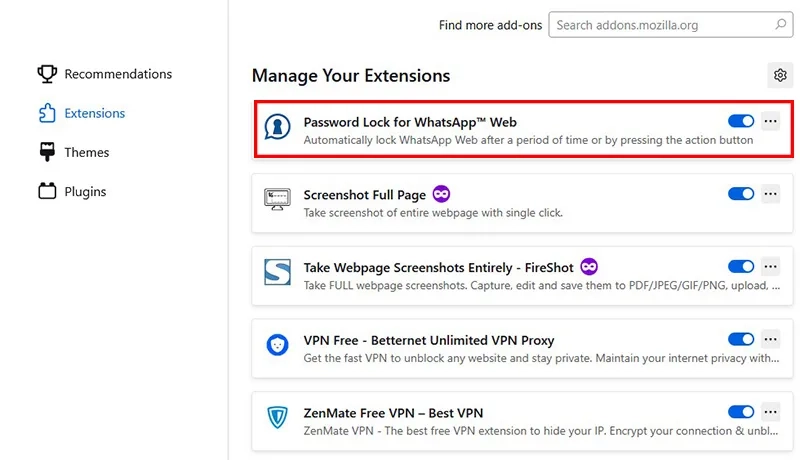
Task: Focus the Search addons.mozilla.org field
Action: (670, 24)
